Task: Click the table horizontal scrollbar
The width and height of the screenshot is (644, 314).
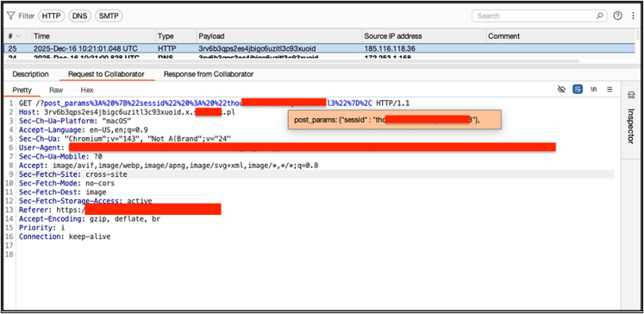Action: point(292,61)
